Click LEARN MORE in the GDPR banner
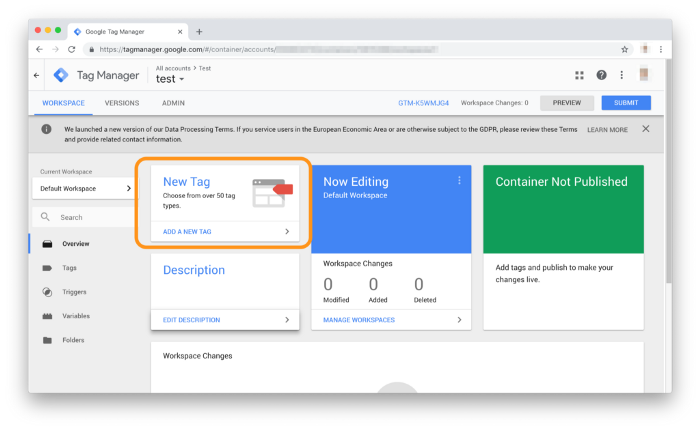Screen dimensions: 700x430 [x=607, y=130]
